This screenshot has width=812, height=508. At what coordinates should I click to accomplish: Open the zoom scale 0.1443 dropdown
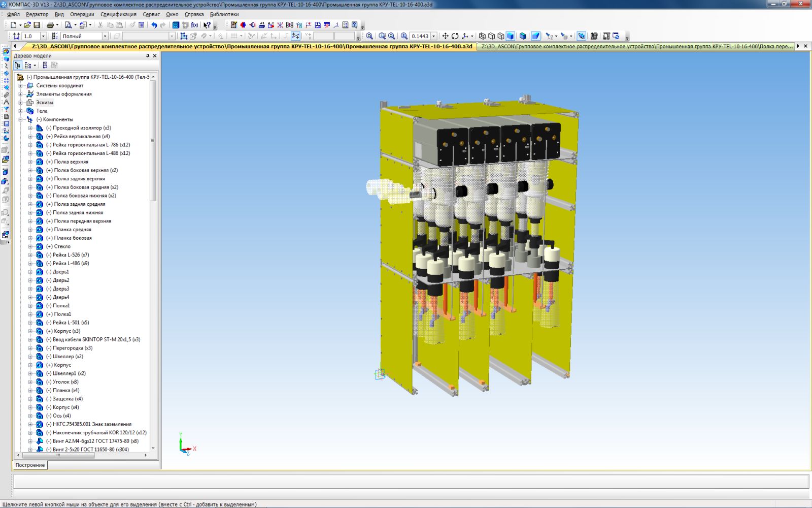(434, 36)
